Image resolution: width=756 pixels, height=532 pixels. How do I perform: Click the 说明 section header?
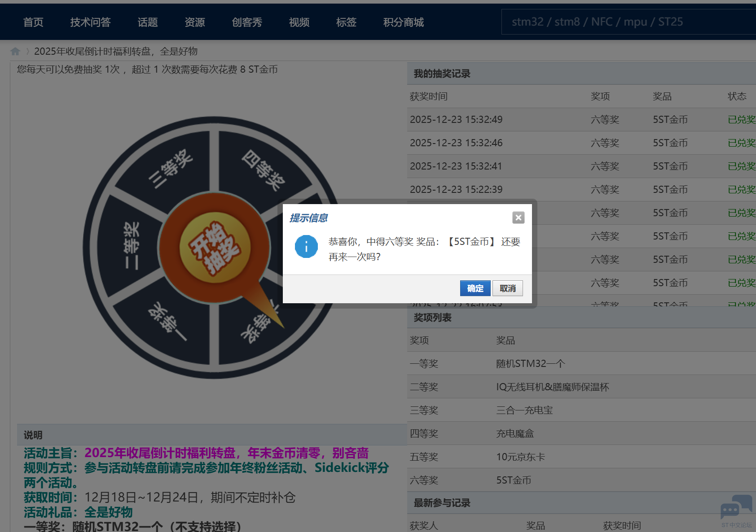pyautogui.click(x=212, y=435)
